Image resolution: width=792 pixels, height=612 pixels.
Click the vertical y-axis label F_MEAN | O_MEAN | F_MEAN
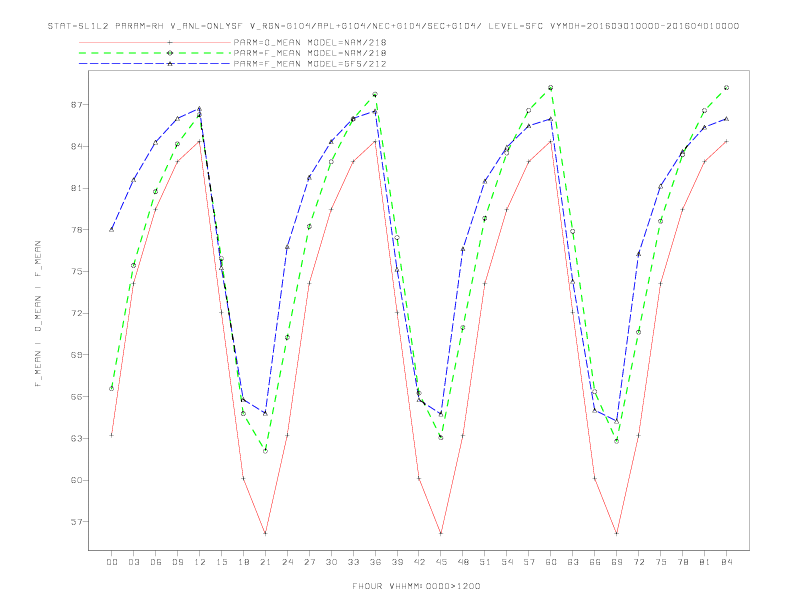[38, 314]
